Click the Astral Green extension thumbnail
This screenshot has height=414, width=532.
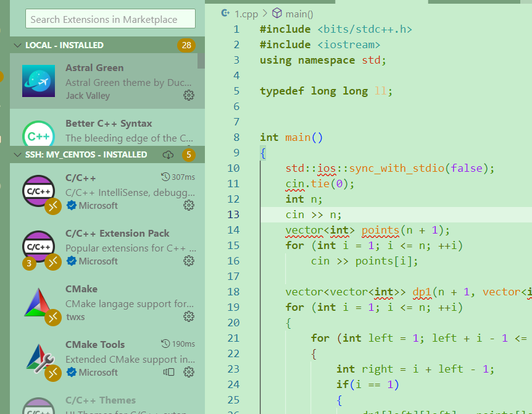click(x=38, y=81)
